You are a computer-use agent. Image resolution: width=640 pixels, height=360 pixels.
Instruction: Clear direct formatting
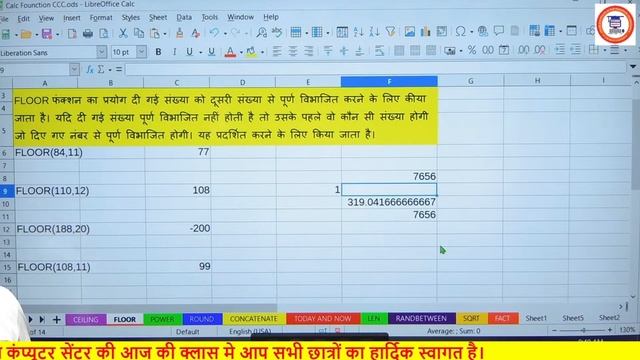196,33
